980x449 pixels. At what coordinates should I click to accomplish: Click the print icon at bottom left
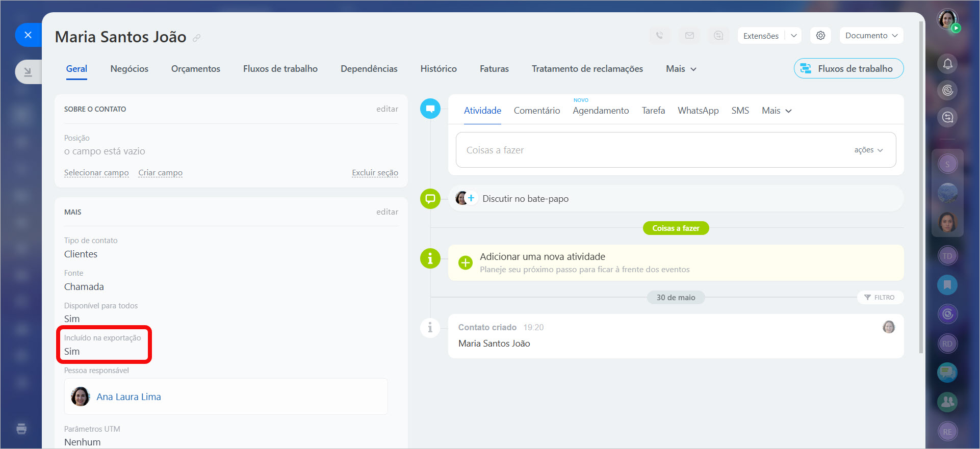point(21,429)
